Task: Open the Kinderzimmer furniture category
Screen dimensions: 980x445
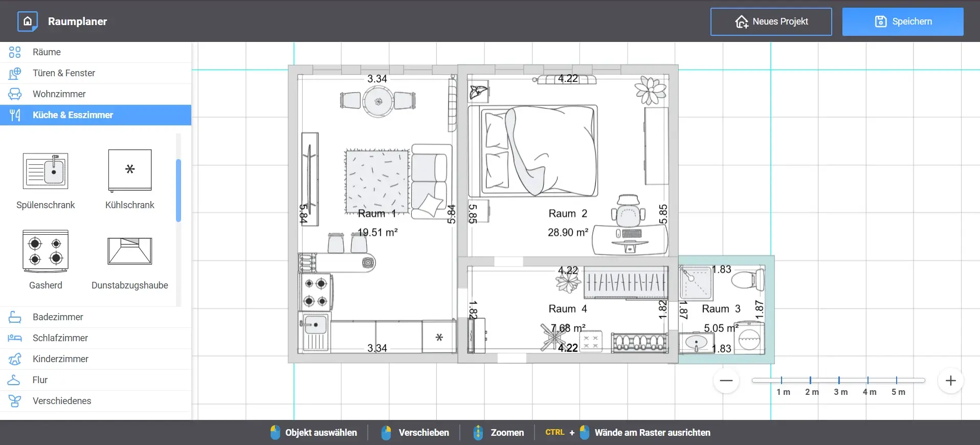Action: (x=96, y=359)
